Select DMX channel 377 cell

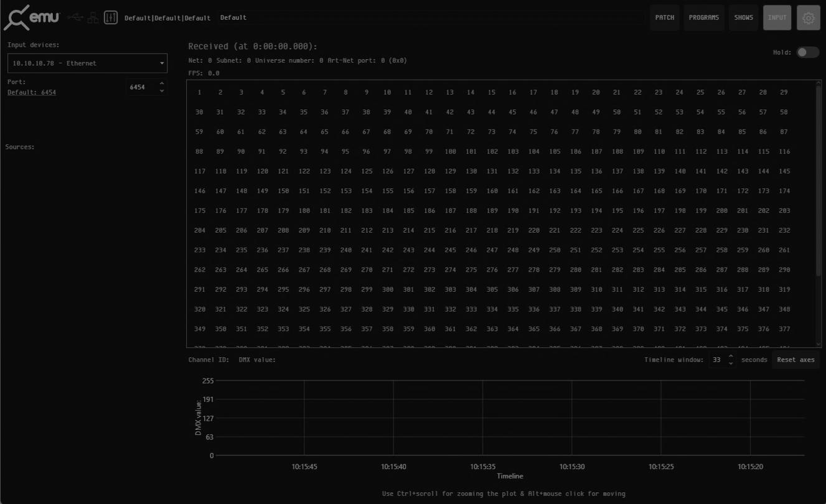point(784,329)
